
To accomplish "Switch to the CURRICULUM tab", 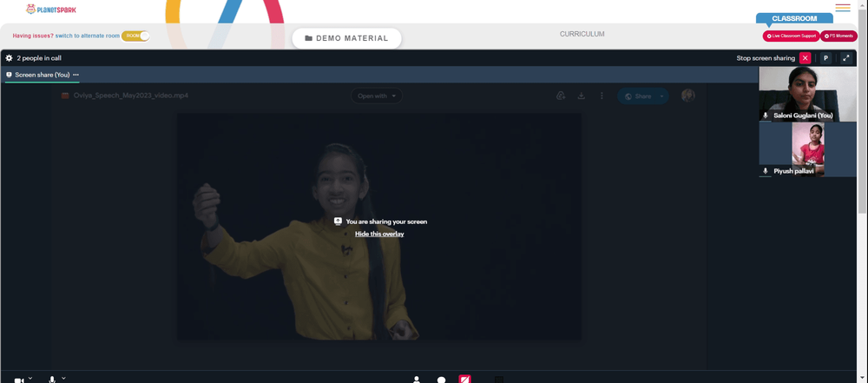I will pos(582,34).
